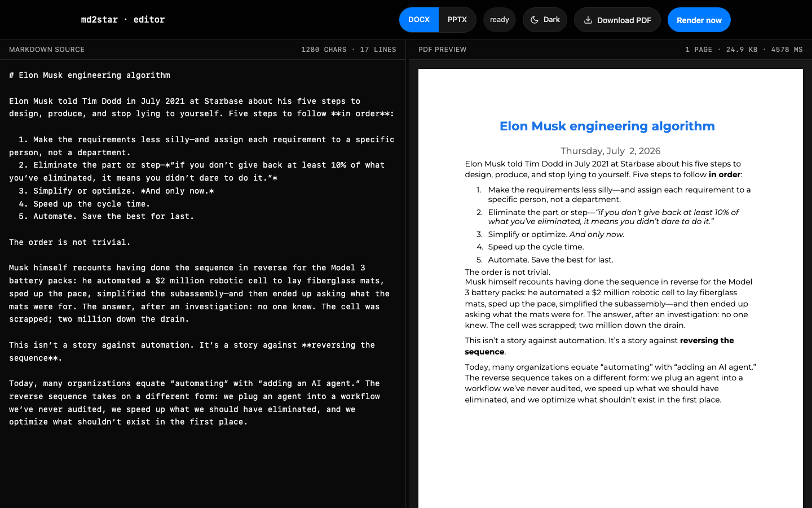Image resolution: width=812 pixels, height=508 pixels.
Task: Click the PDF PREVIEW panel label
Action: click(443, 50)
